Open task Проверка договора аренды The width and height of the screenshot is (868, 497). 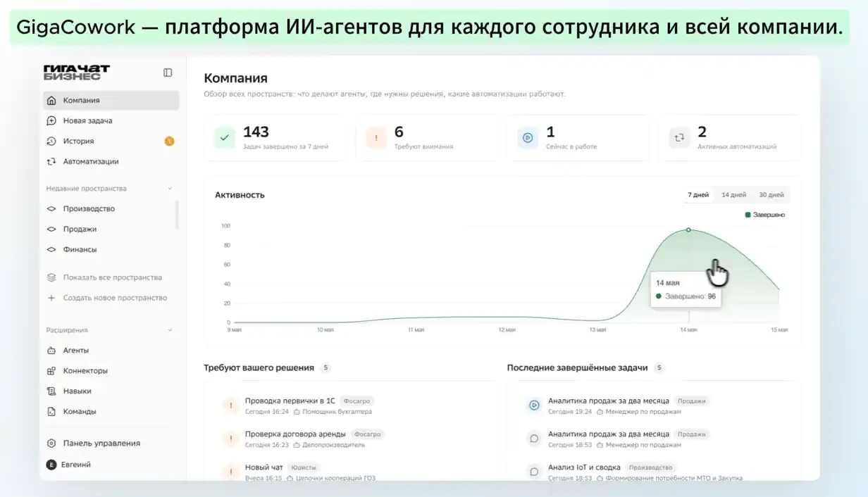(x=295, y=434)
